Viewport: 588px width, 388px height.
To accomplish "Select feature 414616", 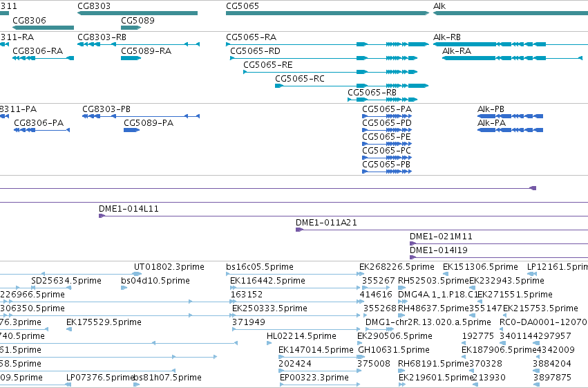I will coord(376,295).
